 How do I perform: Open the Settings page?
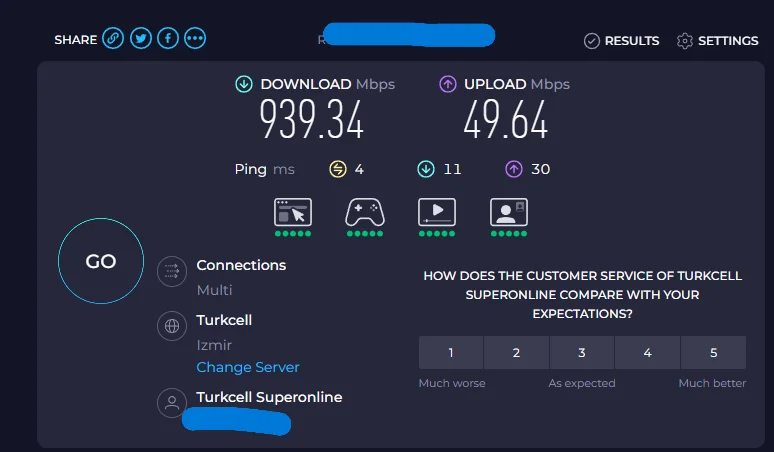coord(717,41)
